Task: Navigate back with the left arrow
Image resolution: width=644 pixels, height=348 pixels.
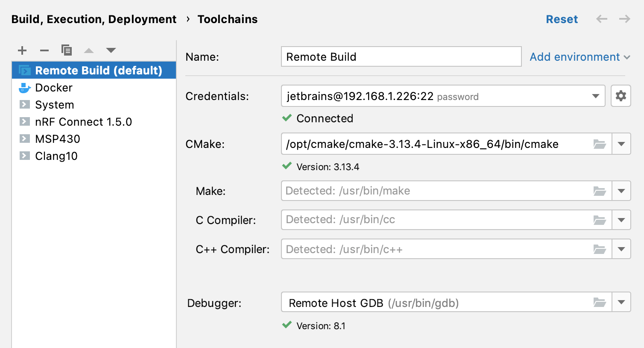Action: pos(602,19)
